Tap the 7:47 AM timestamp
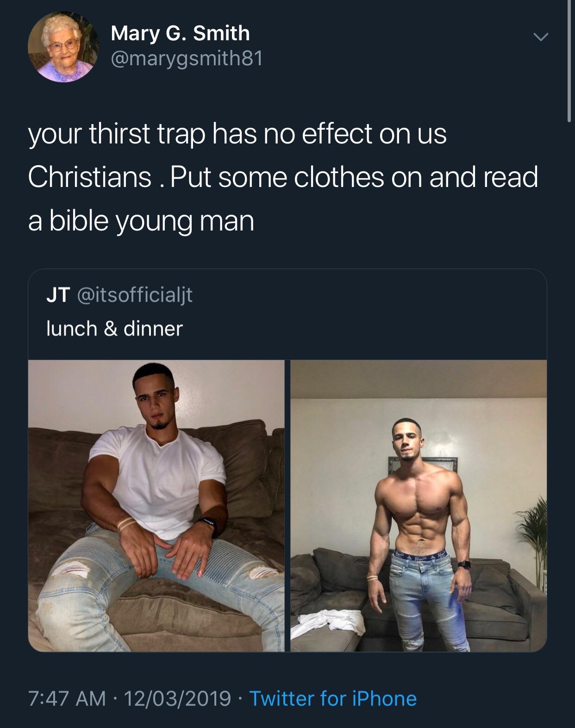575x728 pixels. point(67,698)
